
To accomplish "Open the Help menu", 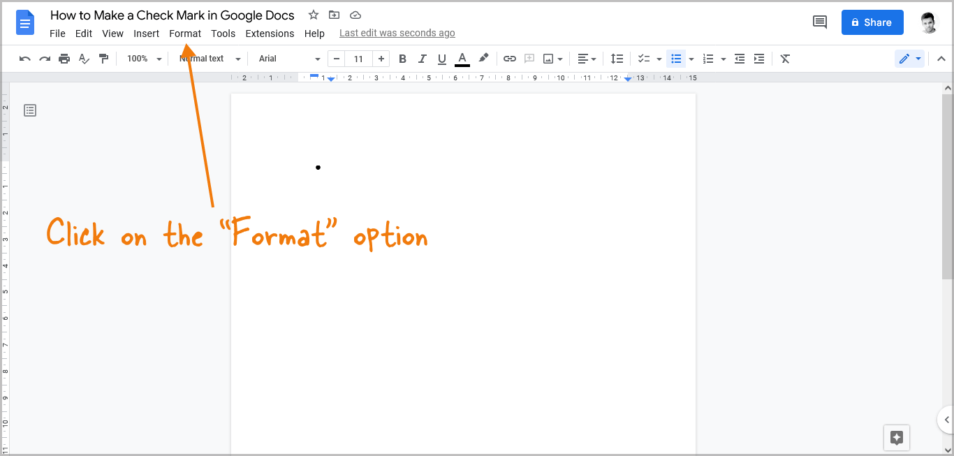I will [x=315, y=33].
